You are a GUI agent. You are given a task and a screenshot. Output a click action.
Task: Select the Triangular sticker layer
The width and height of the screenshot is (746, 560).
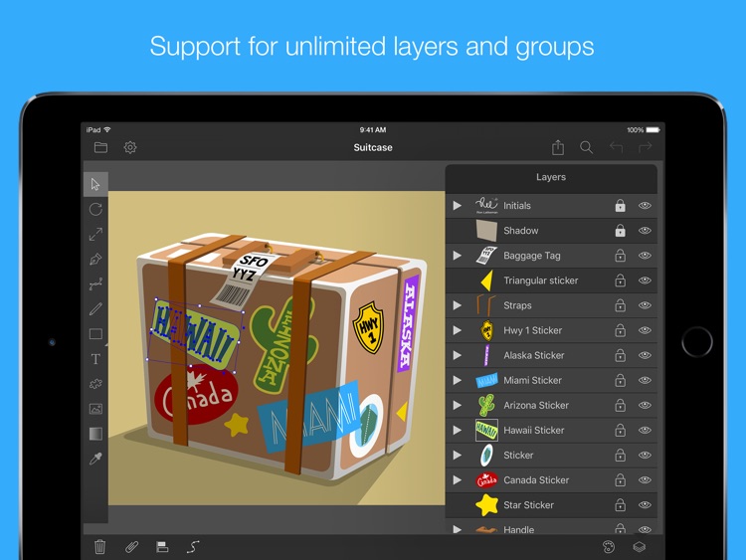[540, 280]
